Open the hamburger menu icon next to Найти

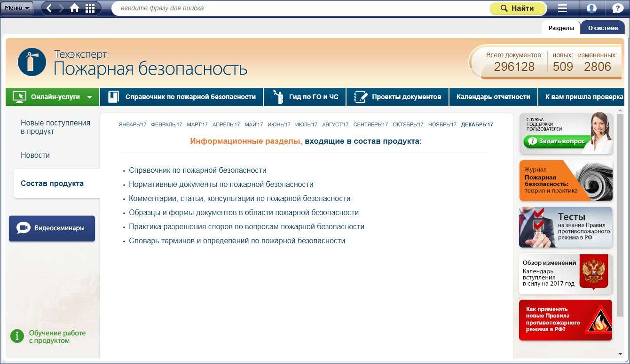point(562,8)
